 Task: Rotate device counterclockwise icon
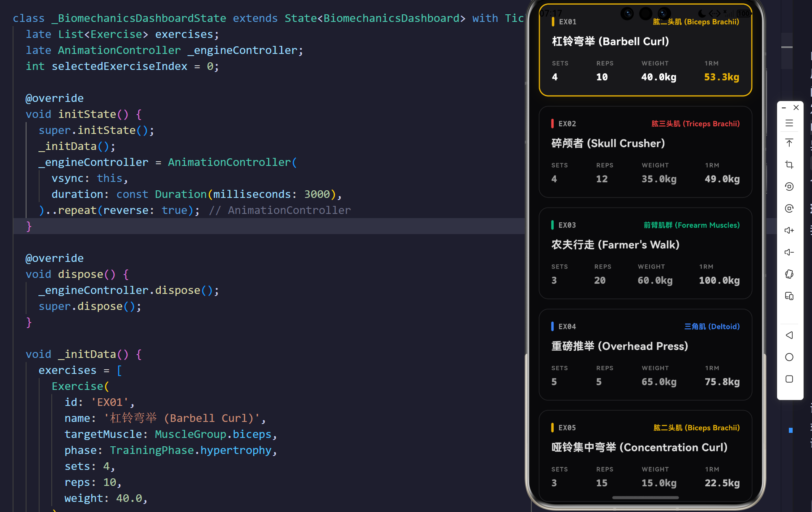[x=789, y=187]
